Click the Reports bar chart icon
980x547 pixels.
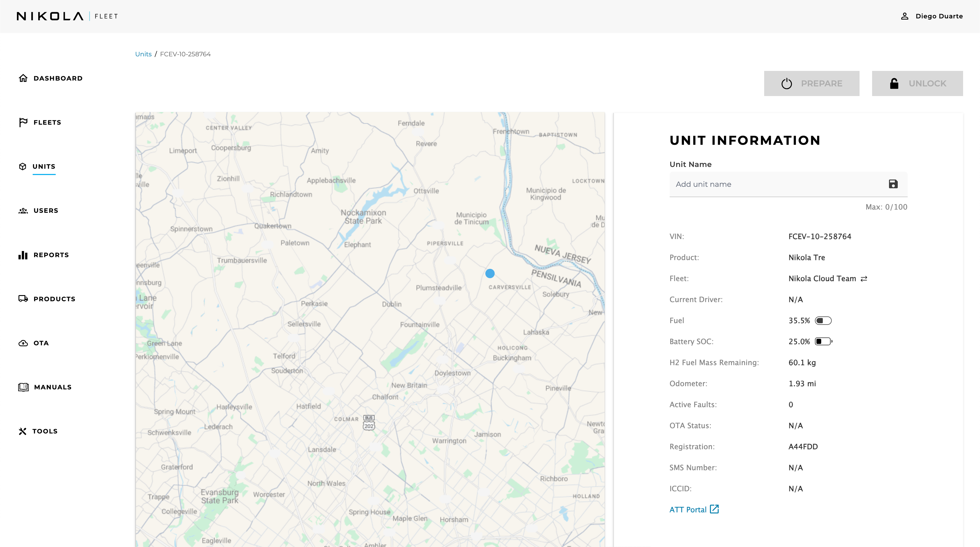pyautogui.click(x=23, y=255)
